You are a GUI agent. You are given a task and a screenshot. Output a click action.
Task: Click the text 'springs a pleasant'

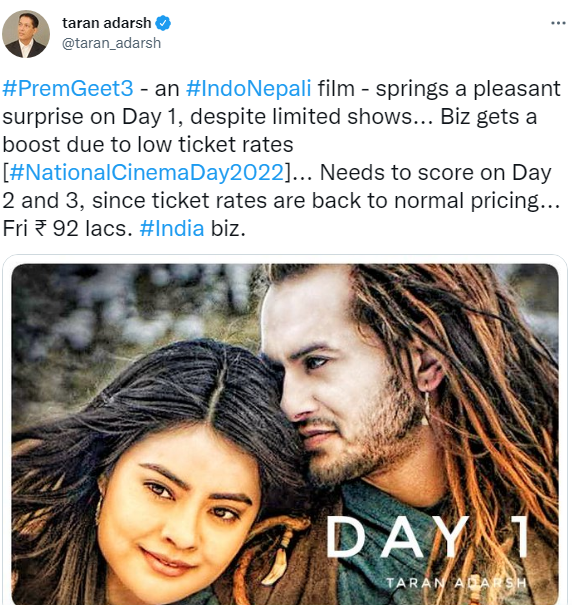pos(468,89)
